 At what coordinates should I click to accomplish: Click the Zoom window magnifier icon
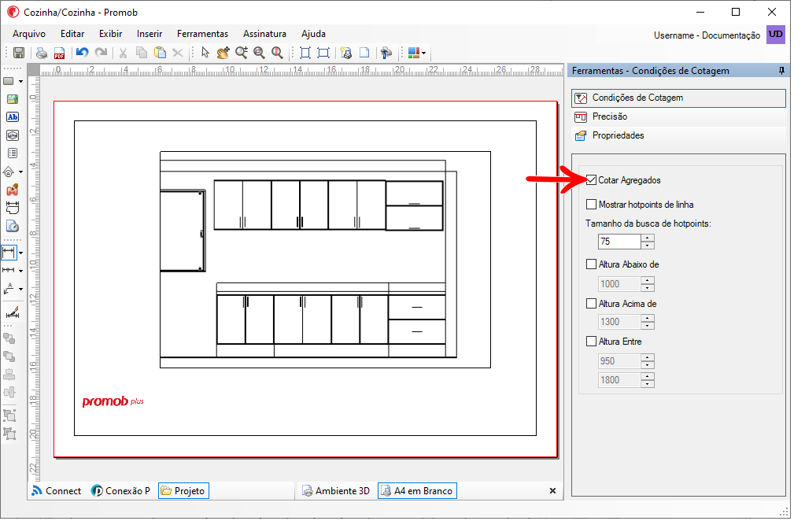259,54
